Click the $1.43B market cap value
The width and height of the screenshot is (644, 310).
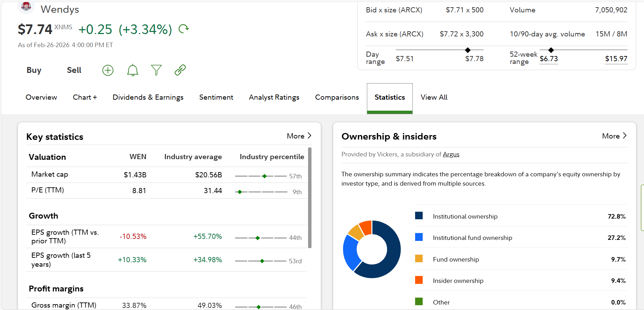point(135,175)
